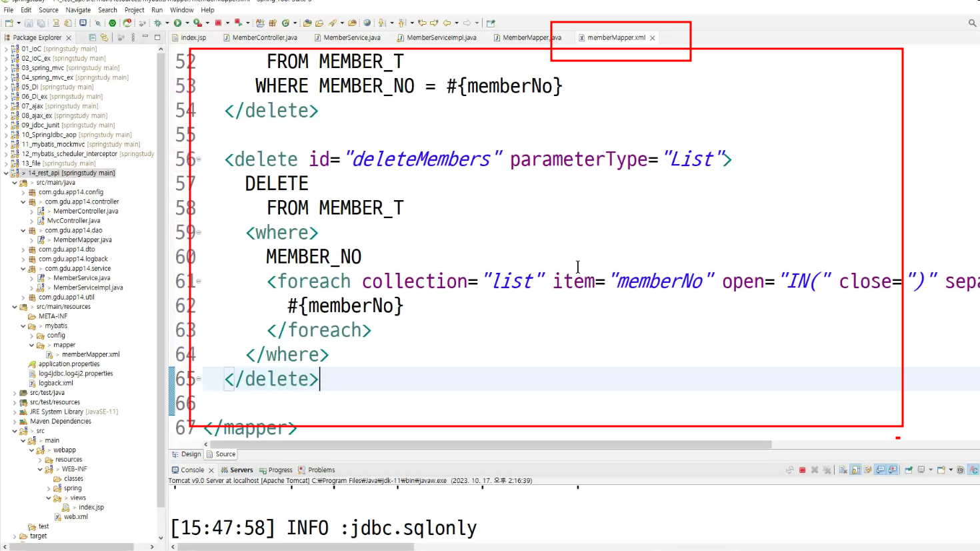Open the Run button dropdown arrow
This screenshot has height=551, width=980.
[187, 23]
